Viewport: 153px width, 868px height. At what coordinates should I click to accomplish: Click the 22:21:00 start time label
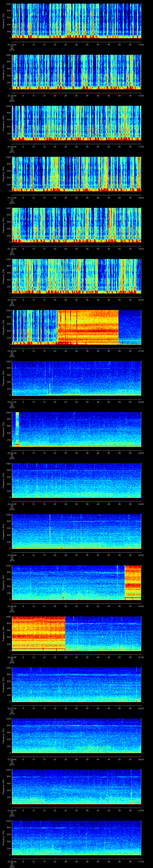coord(12,402)
